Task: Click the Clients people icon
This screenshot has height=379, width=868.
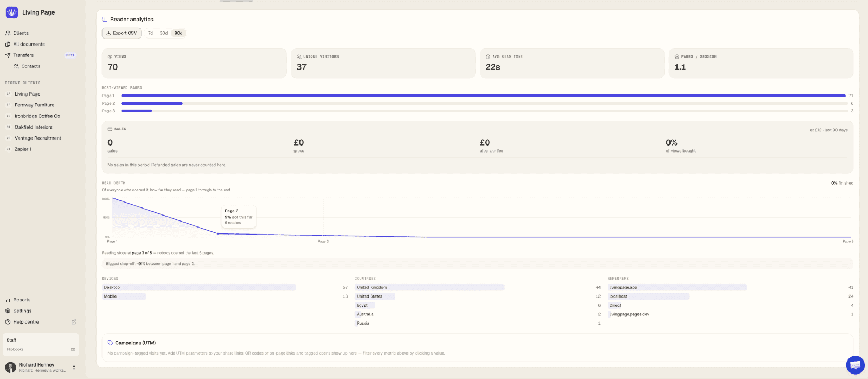Action: pyautogui.click(x=8, y=33)
